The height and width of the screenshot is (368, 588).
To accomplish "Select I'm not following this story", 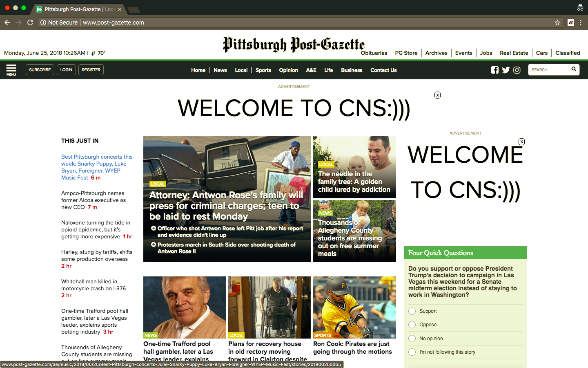I will [412, 352].
